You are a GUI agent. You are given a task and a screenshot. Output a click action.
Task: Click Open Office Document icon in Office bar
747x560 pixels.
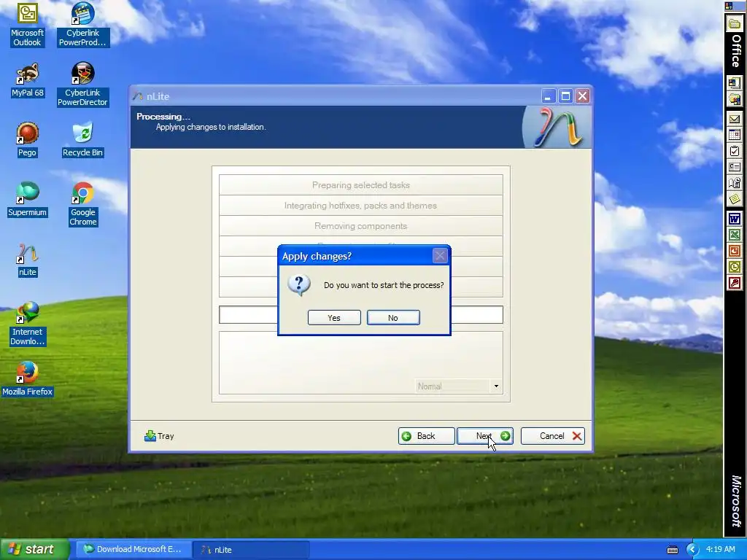[735, 99]
